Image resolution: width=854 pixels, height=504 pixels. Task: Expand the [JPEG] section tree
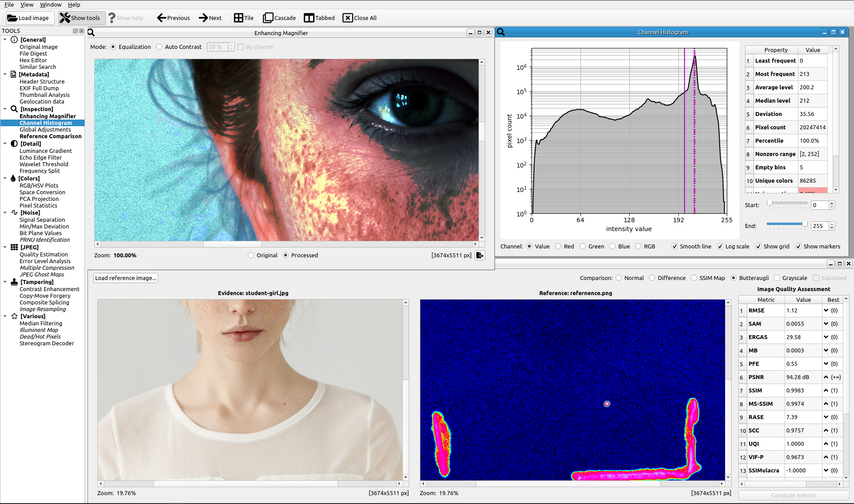(5, 248)
